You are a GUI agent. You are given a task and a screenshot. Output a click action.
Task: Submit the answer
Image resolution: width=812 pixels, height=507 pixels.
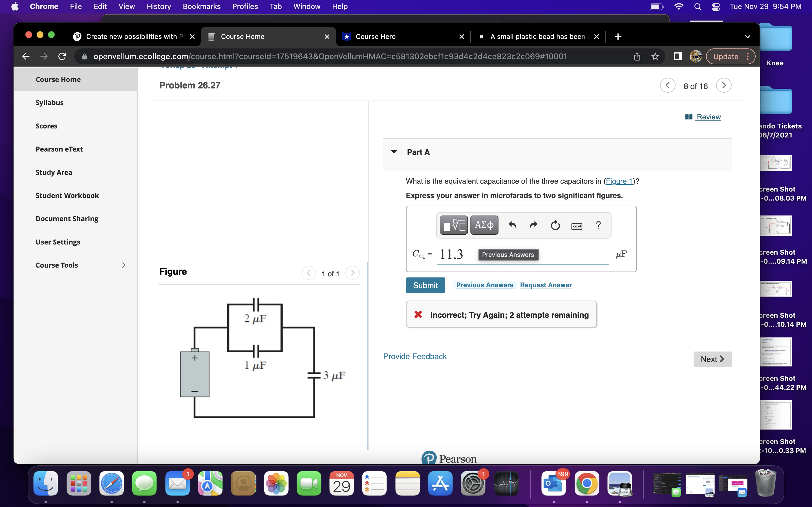click(425, 285)
